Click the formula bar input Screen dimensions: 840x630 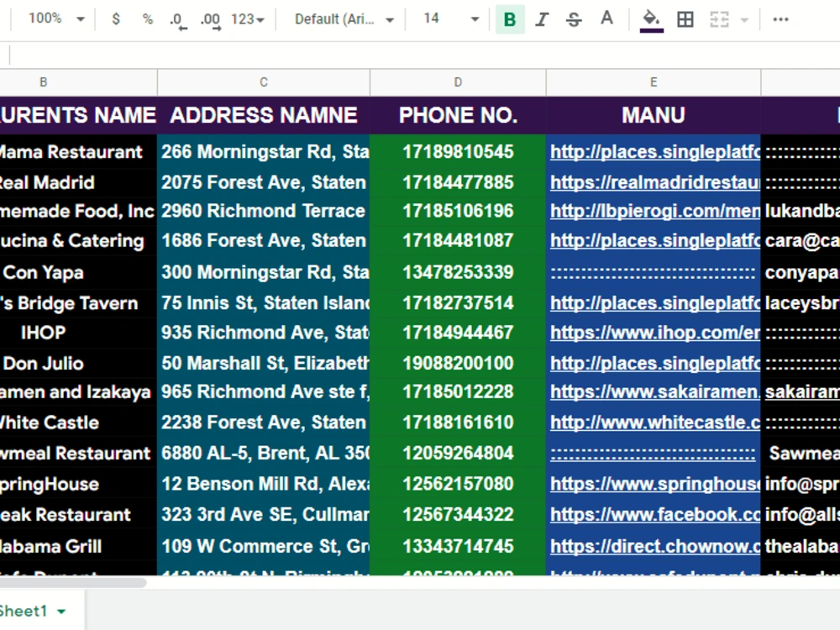click(424, 55)
